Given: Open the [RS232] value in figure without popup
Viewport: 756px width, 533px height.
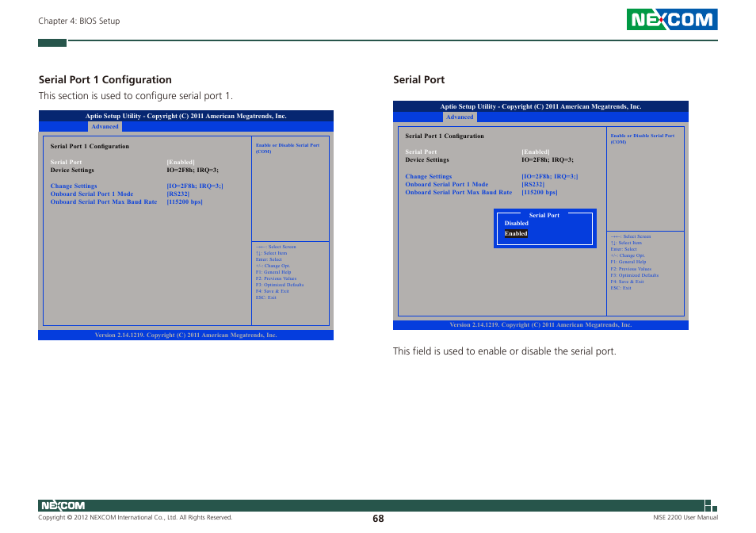Looking at the screenshot, I should pos(178,194).
